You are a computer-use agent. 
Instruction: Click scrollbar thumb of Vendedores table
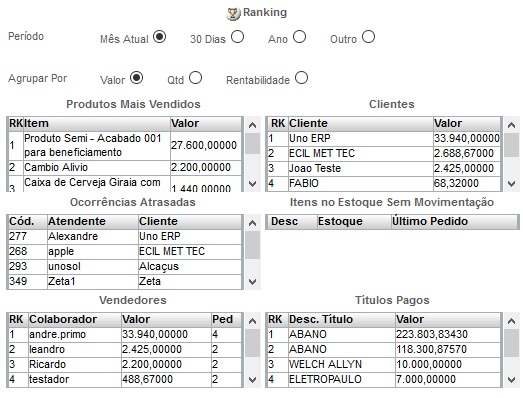(x=252, y=343)
